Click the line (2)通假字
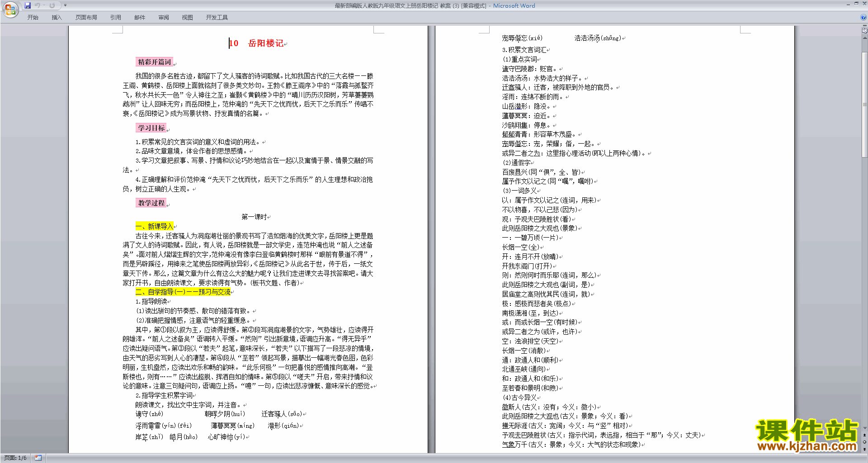 click(516, 163)
